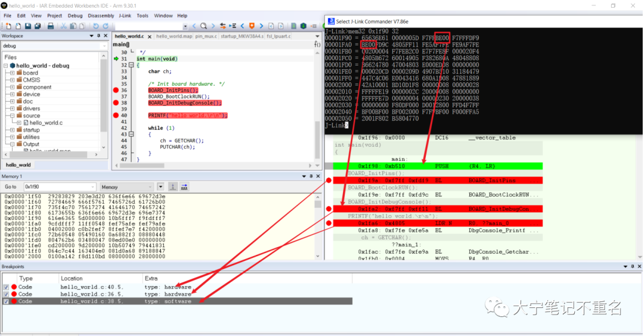The image size is (644, 336).
Task: Click the Open file toolbar icon
Action: tap(18, 26)
